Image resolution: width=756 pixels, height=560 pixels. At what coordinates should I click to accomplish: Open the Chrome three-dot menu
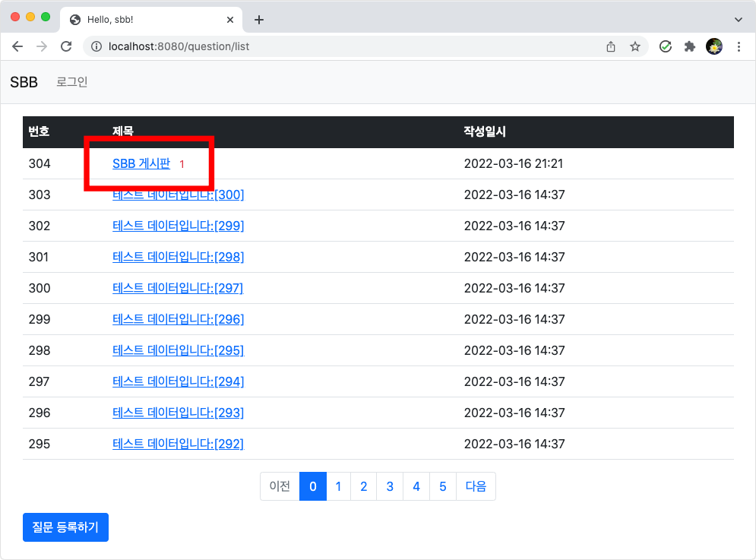coord(739,46)
